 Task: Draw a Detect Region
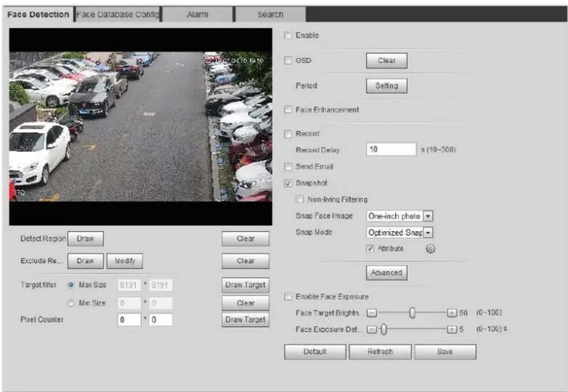(85, 239)
